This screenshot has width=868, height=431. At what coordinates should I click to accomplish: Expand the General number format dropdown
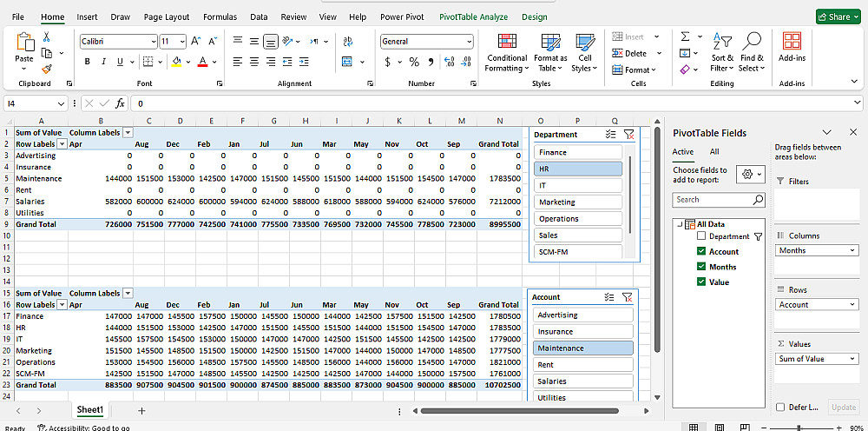pyautogui.click(x=469, y=42)
